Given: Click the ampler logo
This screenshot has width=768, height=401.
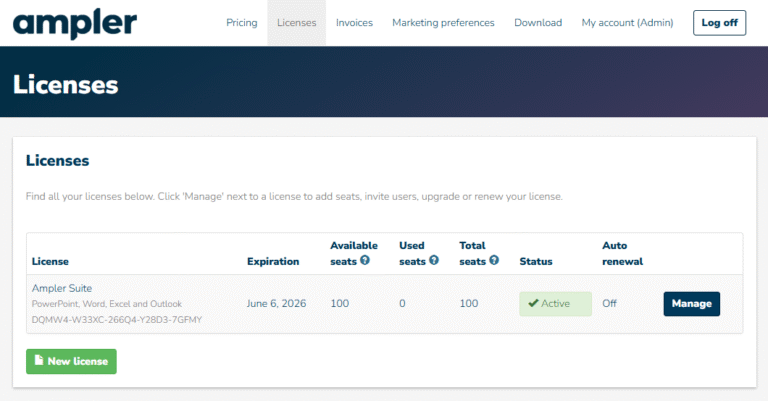Looking at the screenshot, I should 75,23.
